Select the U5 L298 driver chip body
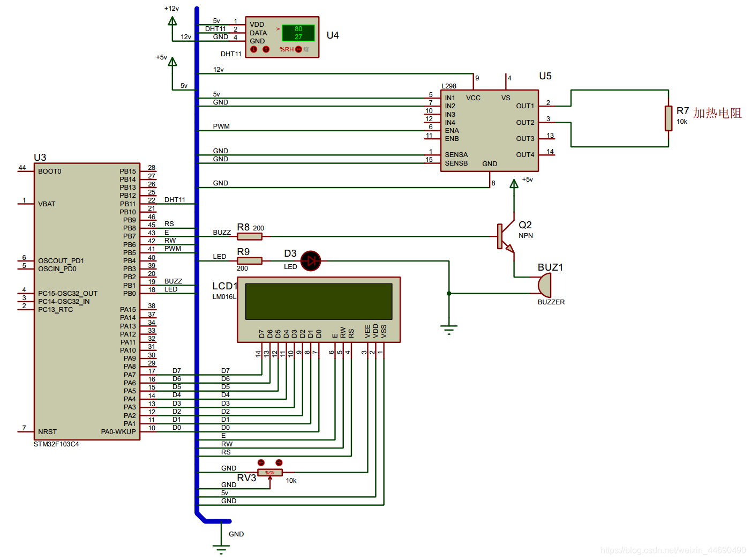Image resolution: width=751 pixels, height=560 pixels. [490, 130]
